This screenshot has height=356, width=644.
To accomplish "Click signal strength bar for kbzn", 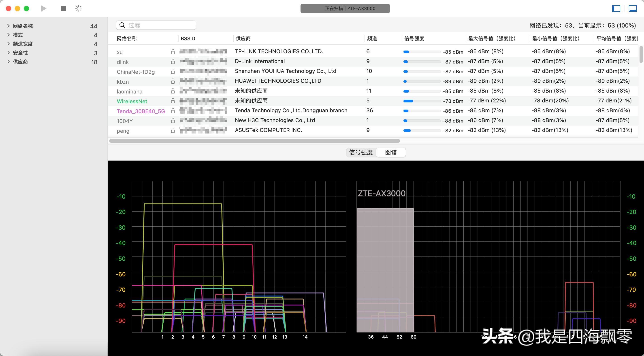I will click(422, 81).
